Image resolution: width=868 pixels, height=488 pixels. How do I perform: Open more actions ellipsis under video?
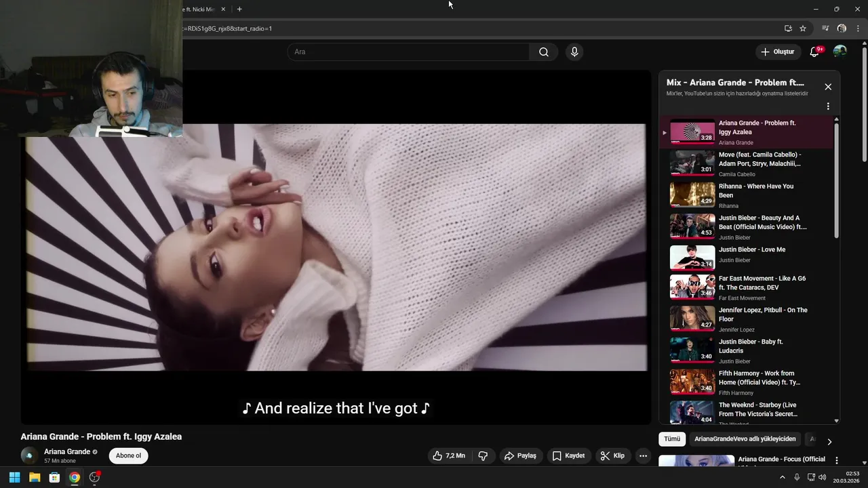point(643,456)
